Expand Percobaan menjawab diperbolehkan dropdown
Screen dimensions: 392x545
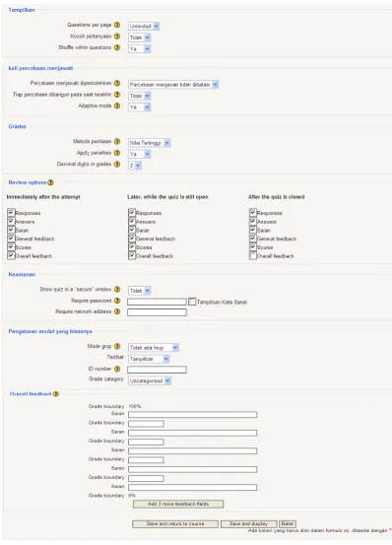173,85
